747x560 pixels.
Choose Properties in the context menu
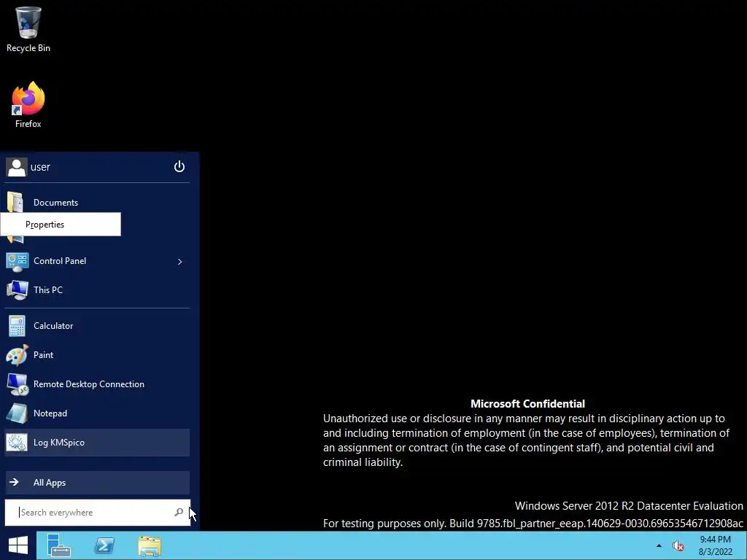pyautogui.click(x=61, y=225)
